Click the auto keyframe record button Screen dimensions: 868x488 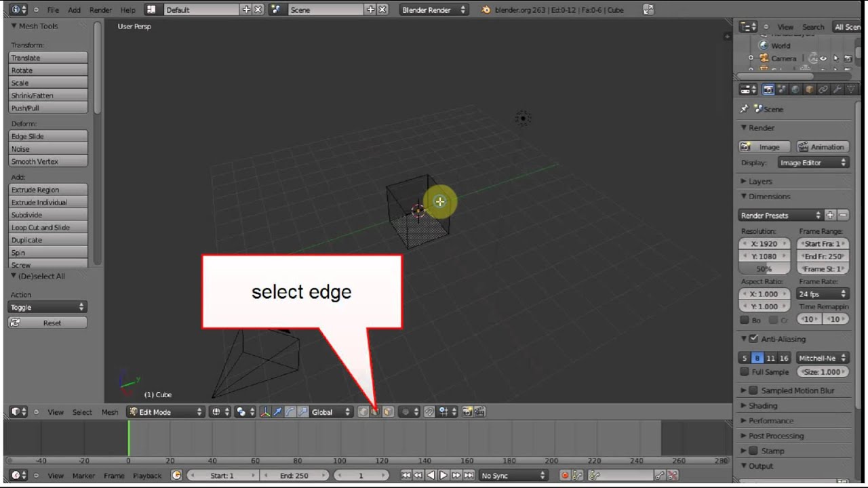[x=565, y=475]
